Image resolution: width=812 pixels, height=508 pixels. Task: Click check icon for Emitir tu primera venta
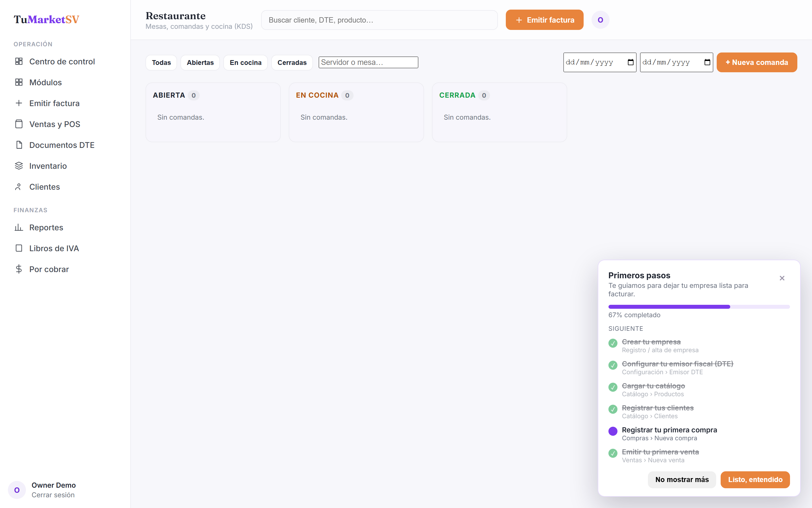613,453
